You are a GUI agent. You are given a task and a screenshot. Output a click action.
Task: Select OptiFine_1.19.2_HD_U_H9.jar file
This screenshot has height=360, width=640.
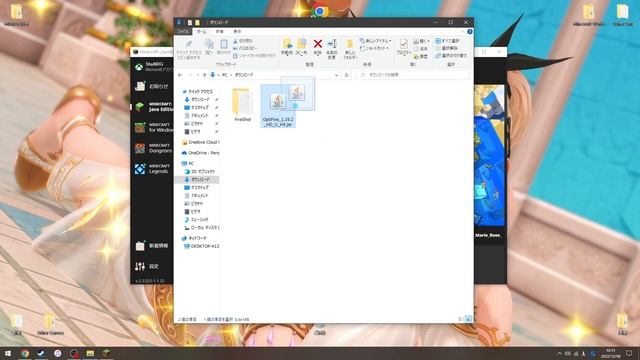pyautogui.click(x=278, y=106)
